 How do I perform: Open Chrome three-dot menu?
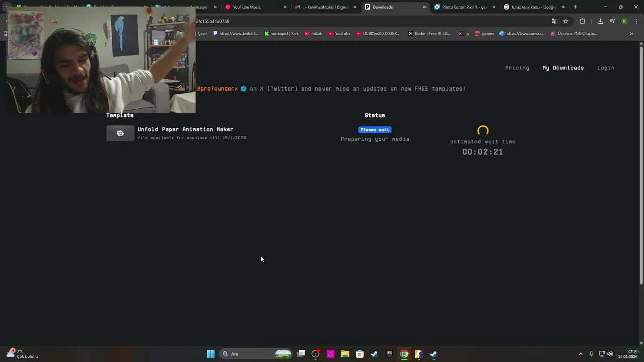point(636,21)
